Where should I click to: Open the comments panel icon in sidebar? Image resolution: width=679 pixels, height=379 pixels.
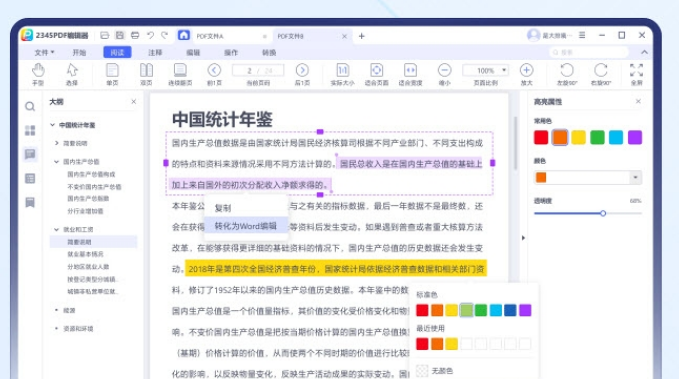[30, 154]
